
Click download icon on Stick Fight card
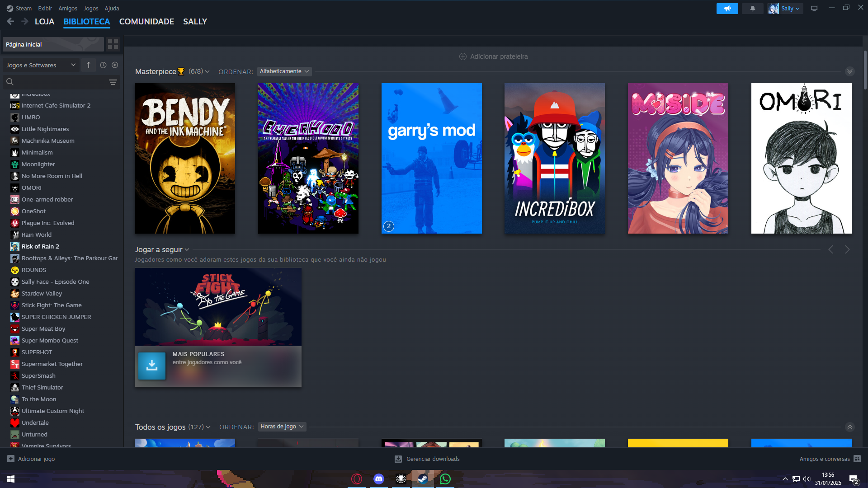(x=152, y=366)
